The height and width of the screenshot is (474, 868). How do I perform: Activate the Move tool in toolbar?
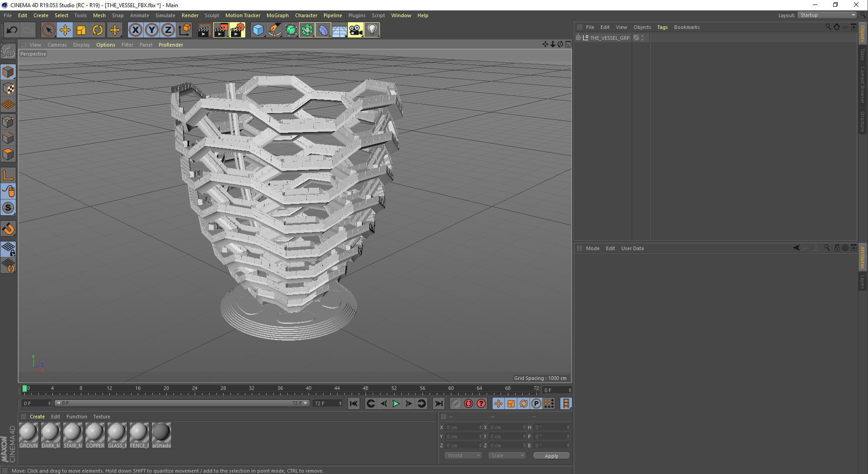coord(65,30)
